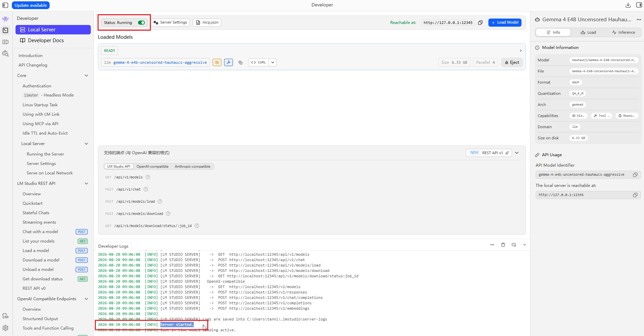Open the NEW REST API v1 link
This screenshot has width=644, height=336.
tap(489, 153)
